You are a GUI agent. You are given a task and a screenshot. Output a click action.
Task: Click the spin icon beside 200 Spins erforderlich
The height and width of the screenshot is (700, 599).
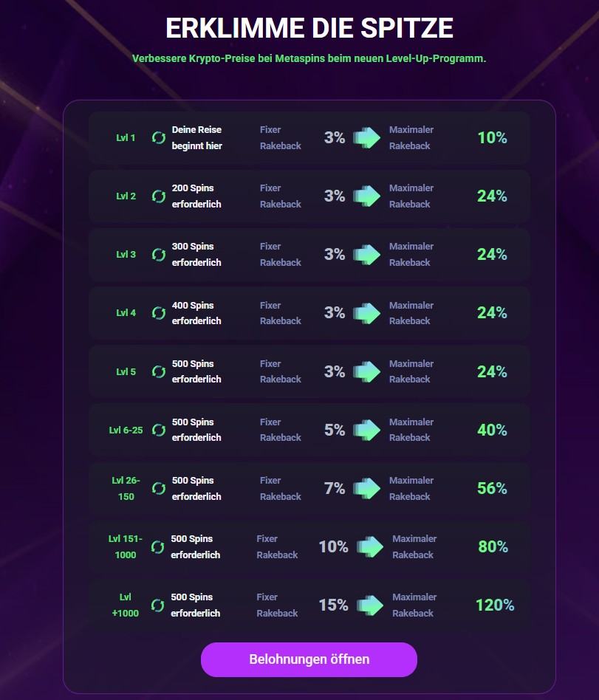click(x=159, y=196)
